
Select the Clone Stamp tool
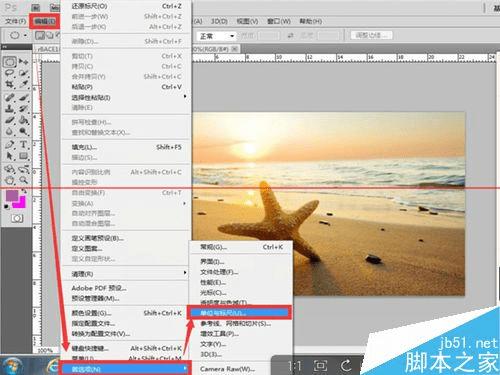click(10, 108)
